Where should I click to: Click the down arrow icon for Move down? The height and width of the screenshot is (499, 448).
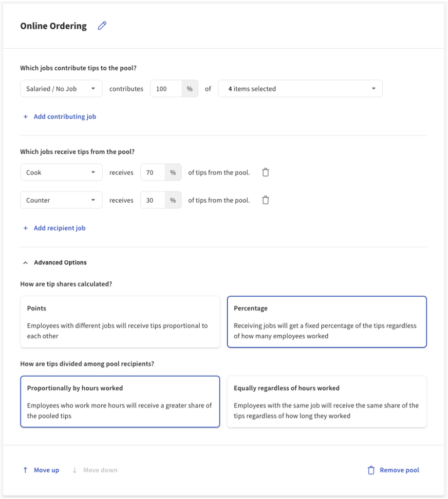pyautogui.click(x=75, y=470)
